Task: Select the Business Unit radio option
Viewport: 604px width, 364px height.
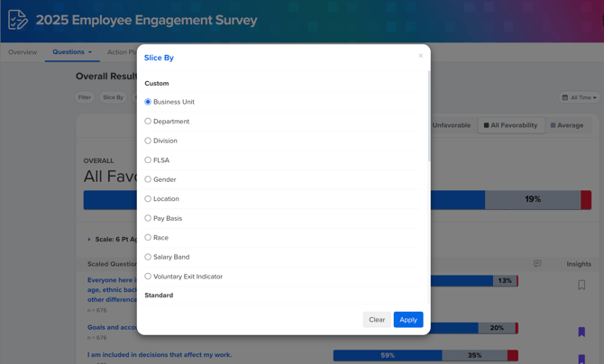Action: coord(148,102)
